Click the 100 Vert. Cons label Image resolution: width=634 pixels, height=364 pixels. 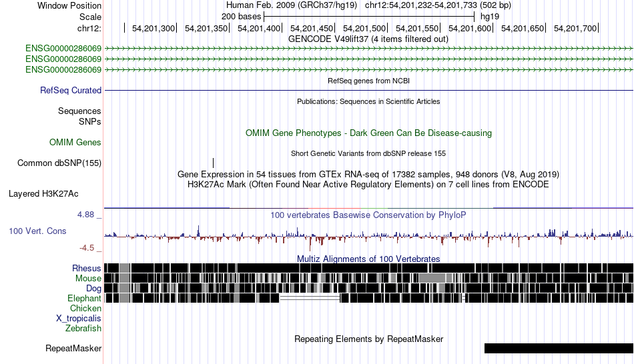tap(37, 231)
